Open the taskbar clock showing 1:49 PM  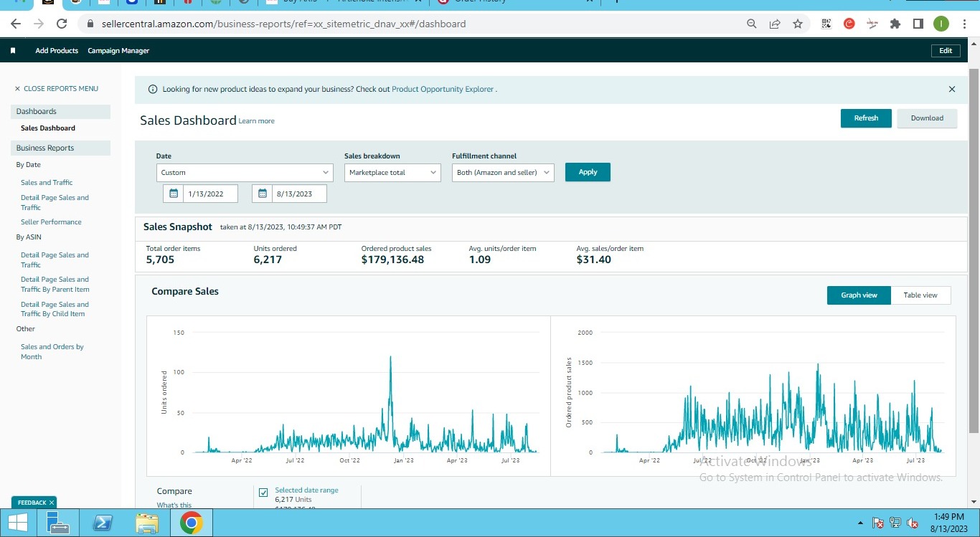coord(948,523)
